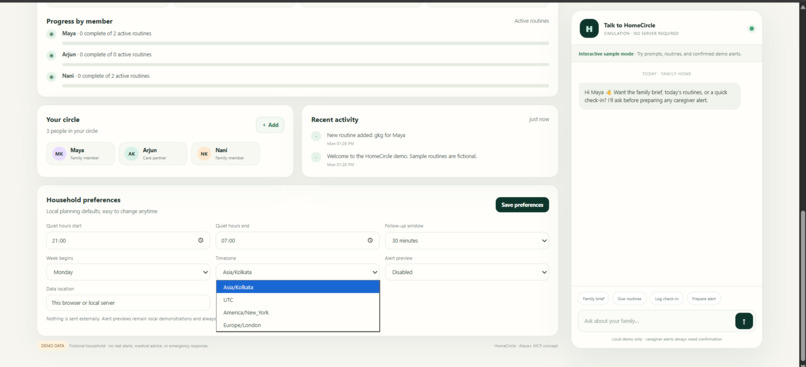The image size is (806, 367).
Task: Click the Log check-in quick prompt
Action: click(667, 299)
